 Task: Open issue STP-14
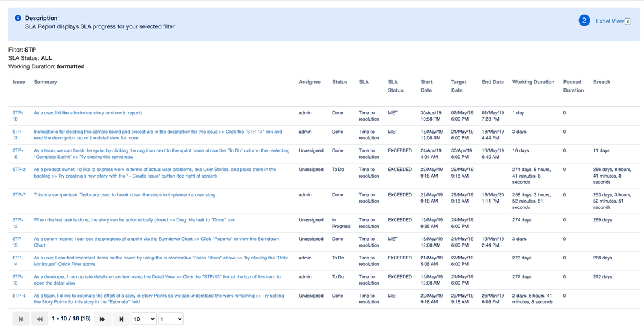[x=17, y=261]
